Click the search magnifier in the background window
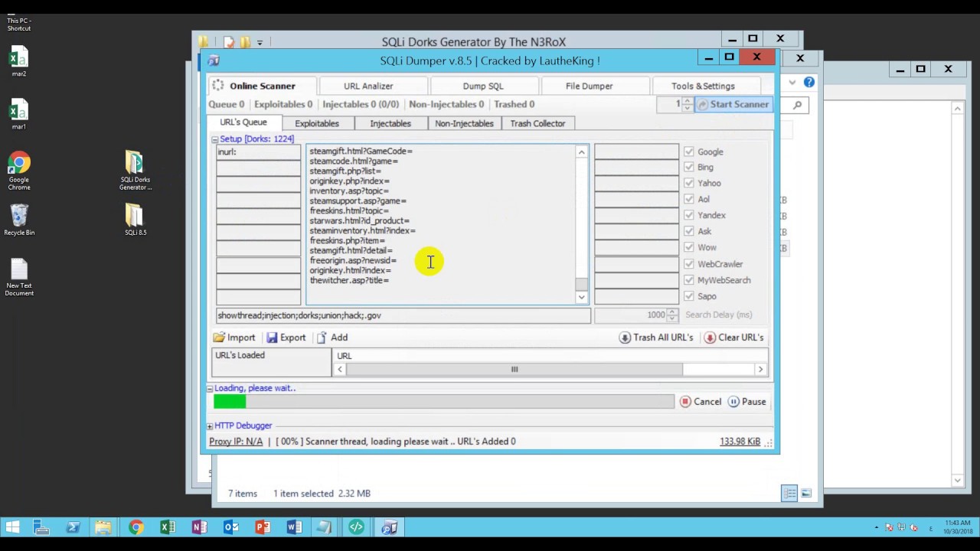Viewport: 980px width, 551px height. [797, 106]
